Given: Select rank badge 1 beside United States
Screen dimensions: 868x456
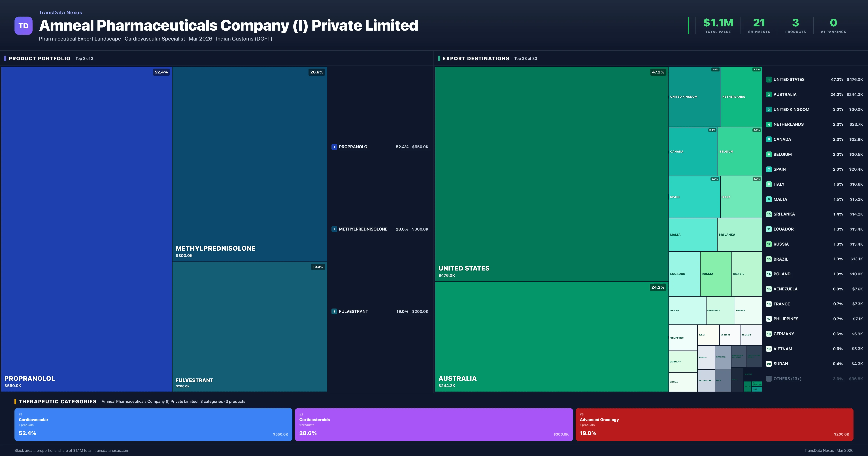Looking at the screenshot, I should [769, 80].
